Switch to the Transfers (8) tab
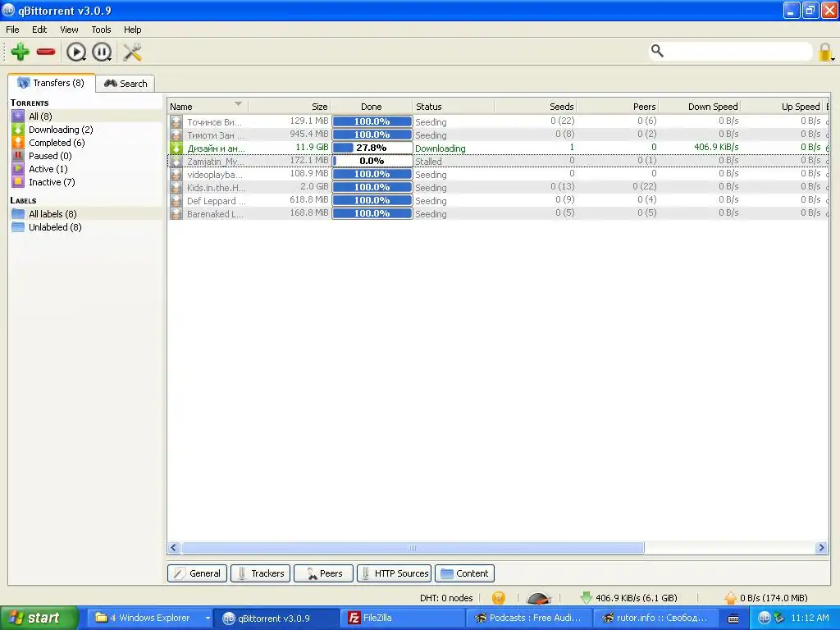The height and width of the screenshot is (630, 840). coord(52,83)
